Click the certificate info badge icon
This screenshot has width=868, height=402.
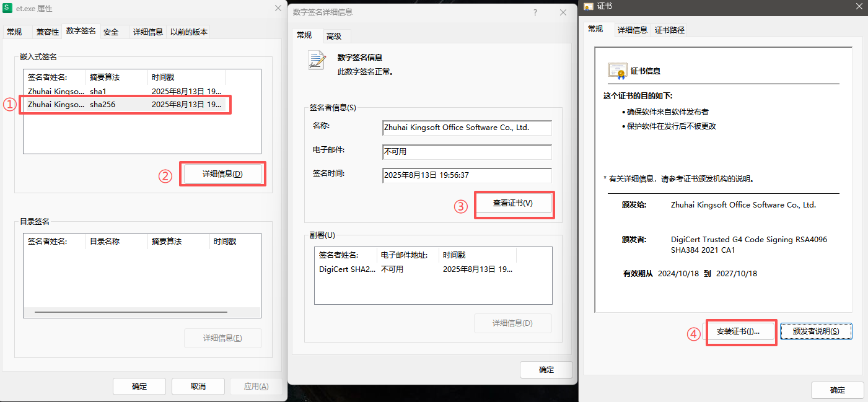[x=617, y=71]
